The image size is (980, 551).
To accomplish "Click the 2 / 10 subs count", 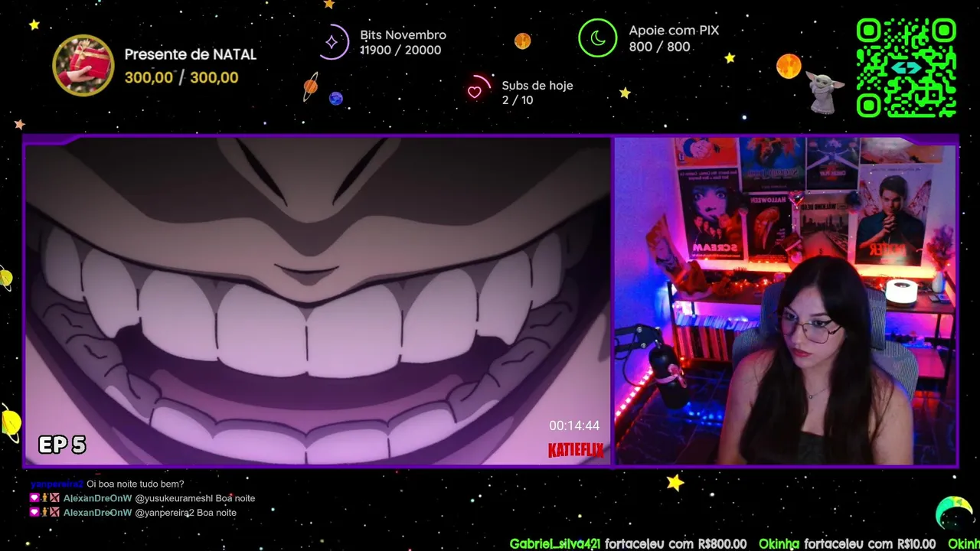I will 518,100.
